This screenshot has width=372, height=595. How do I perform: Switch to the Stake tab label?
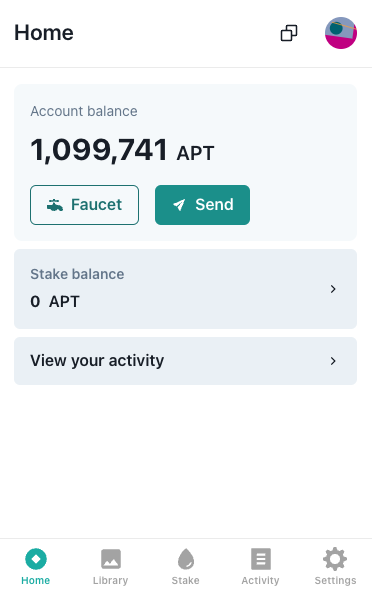click(186, 581)
